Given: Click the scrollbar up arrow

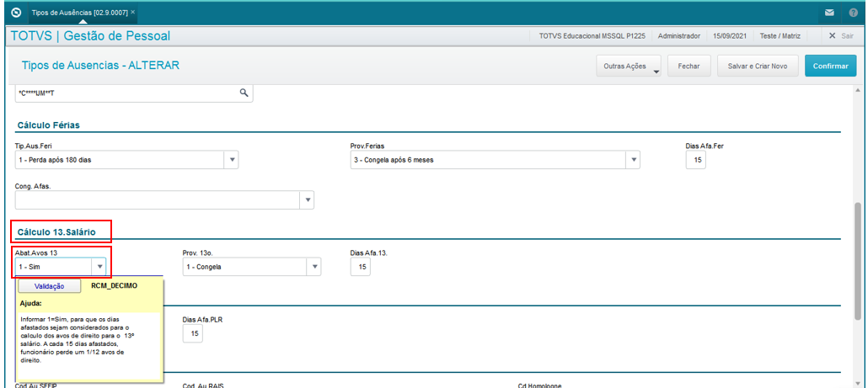Looking at the screenshot, I should coord(859,90).
